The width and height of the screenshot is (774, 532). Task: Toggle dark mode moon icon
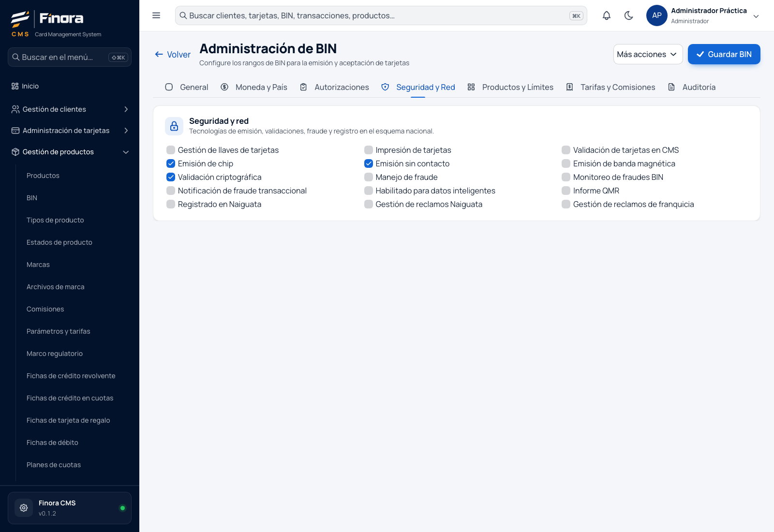click(x=629, y=15)
